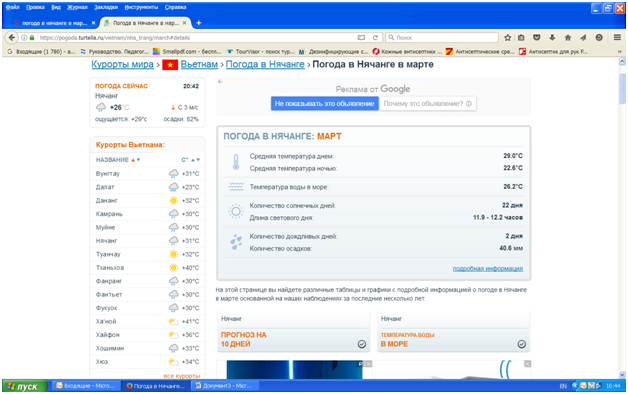
Task: Close the first tab 'погода в нячанге'
Action: click(93, 23)
